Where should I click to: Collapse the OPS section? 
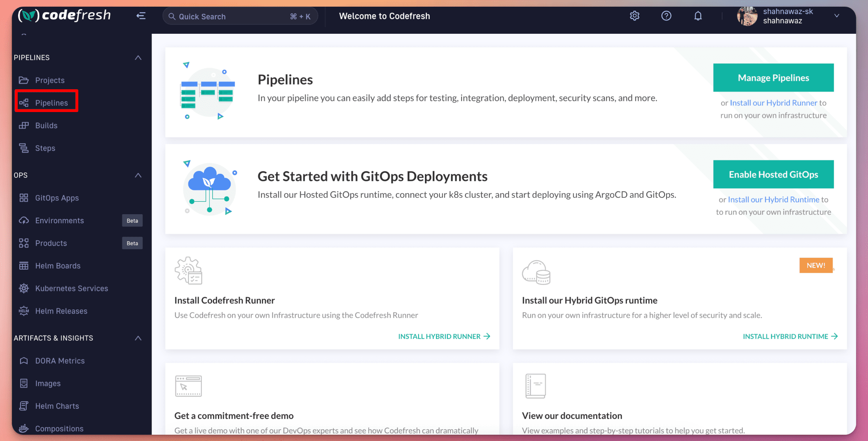pos(138,175)
